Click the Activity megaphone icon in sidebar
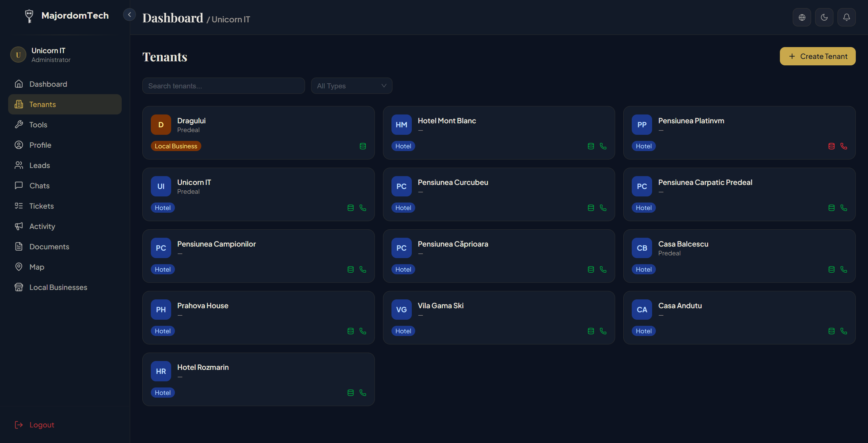Image resolution: width=868 pixels, height=443 pixels. [x=19, y=226]
